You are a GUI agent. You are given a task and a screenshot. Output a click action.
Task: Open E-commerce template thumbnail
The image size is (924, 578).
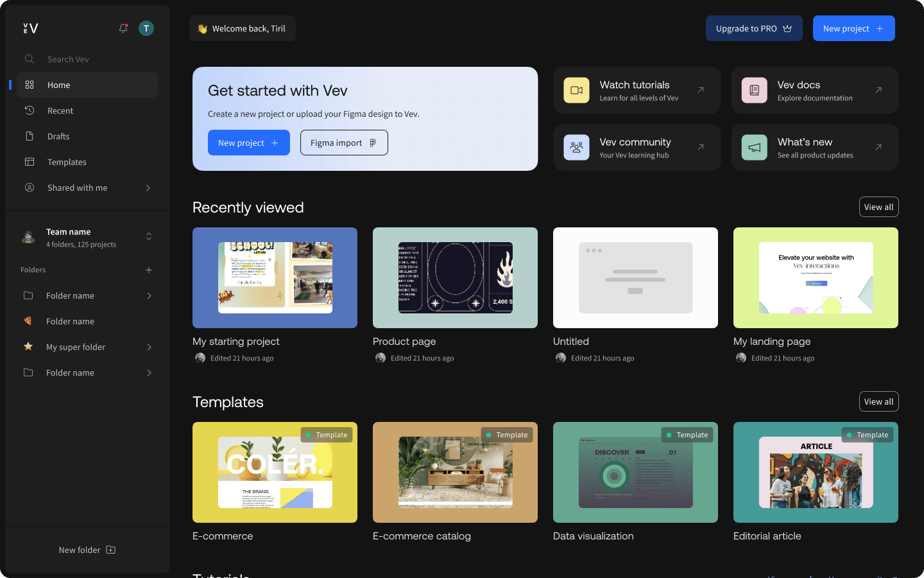click(275, 472)
